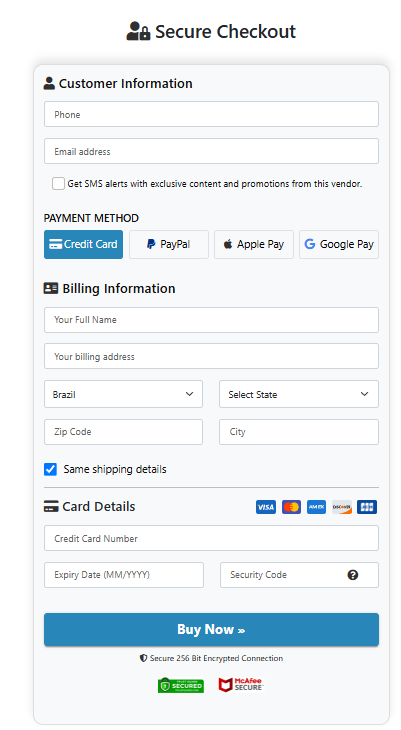Screen dimensions: 401x730
Task: Expand the Select State dropdown
Action: tap(299, 394)
